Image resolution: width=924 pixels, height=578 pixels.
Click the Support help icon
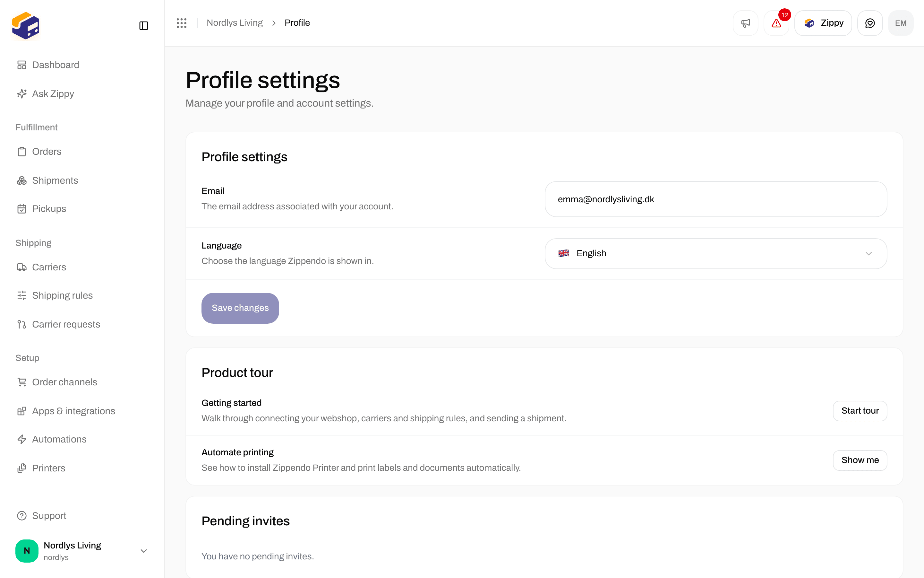click(x=22, y=516)
